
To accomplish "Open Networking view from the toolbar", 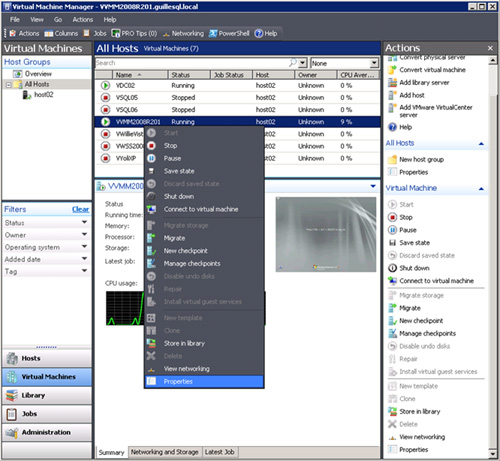I will tap(183, 33).
